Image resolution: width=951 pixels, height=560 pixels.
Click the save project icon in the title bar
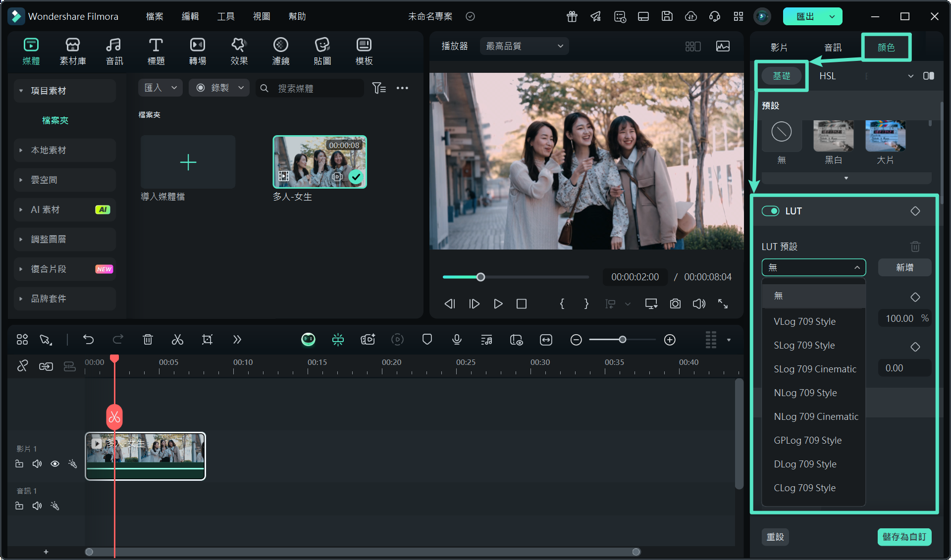point(667,16)
